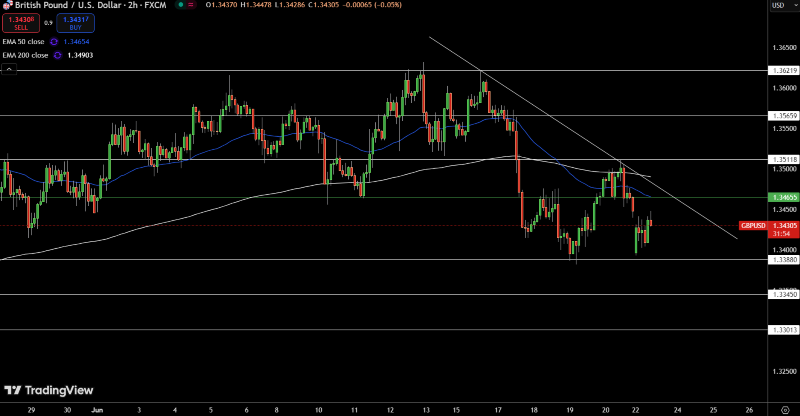Screen dimensions: 800x416
Task: Click the SELL button at 1.34308
Action: [x=21, y=23]
